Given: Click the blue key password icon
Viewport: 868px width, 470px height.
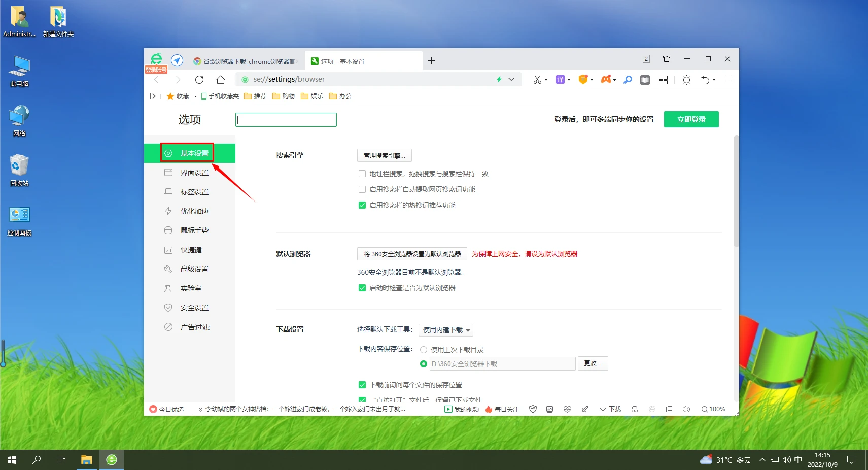Looking at the screenshot, I should pyautogui.click(x=628, y=80).
